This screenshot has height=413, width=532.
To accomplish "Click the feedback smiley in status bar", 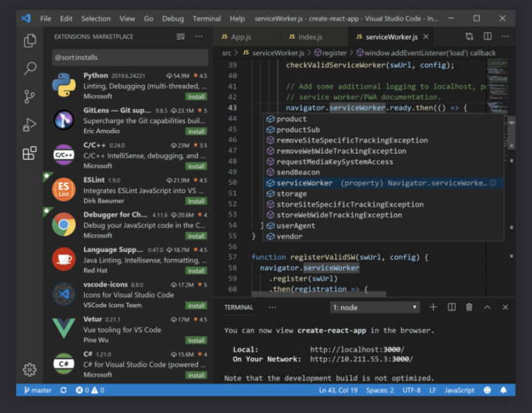I will 487,390.
